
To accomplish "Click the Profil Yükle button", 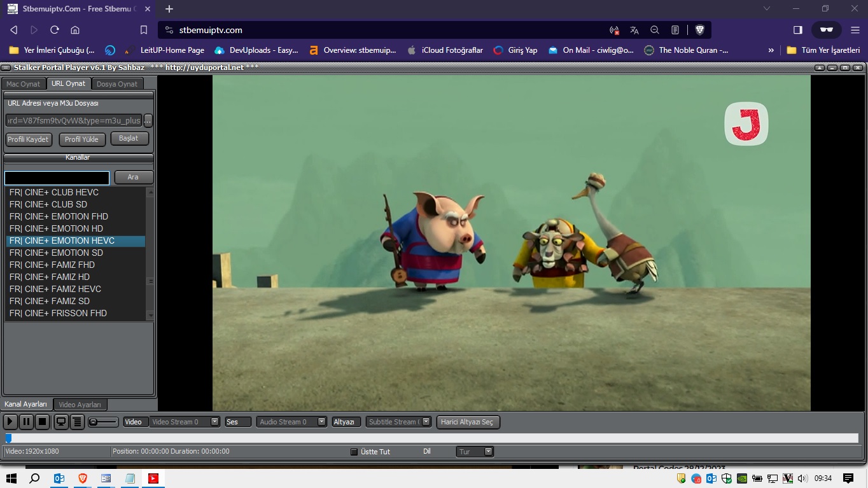I will [82, 139].
